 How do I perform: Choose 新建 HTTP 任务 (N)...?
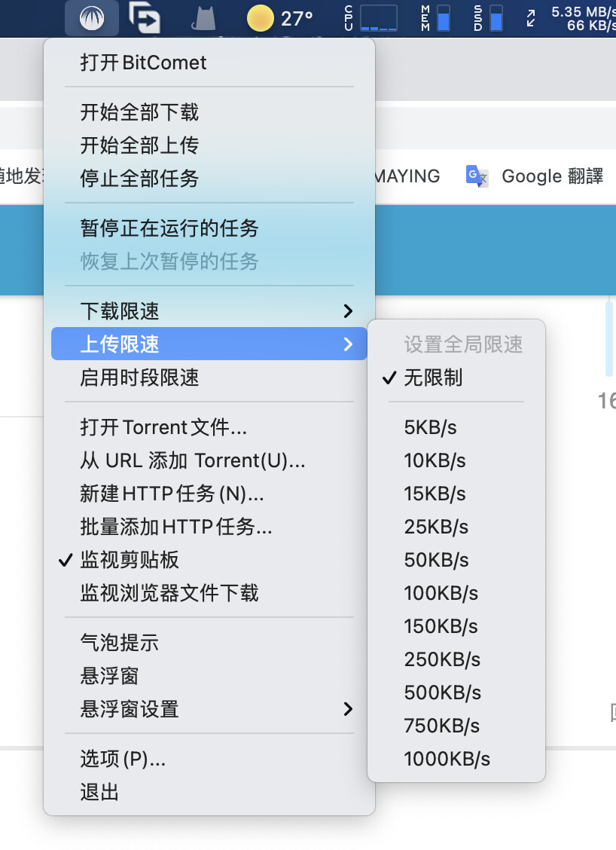tap(209, 494)
